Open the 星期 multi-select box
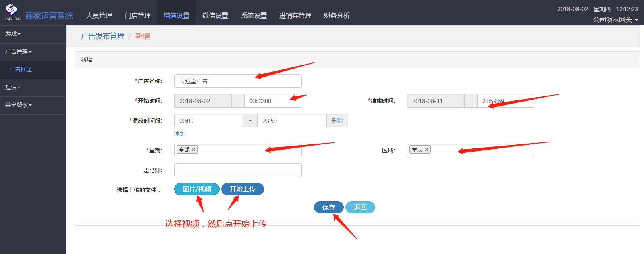This screenshot has width=644, height=254. click(x=238, y=150)
